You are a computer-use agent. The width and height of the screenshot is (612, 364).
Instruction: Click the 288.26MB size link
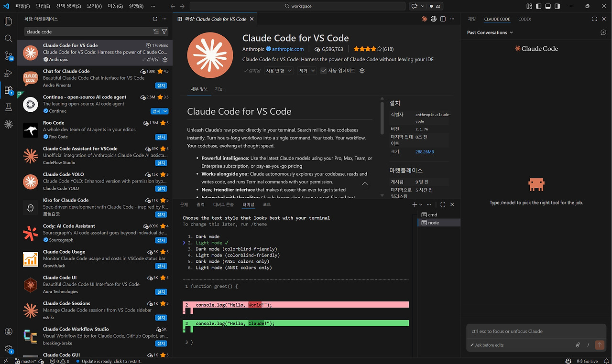click(425, 152)
